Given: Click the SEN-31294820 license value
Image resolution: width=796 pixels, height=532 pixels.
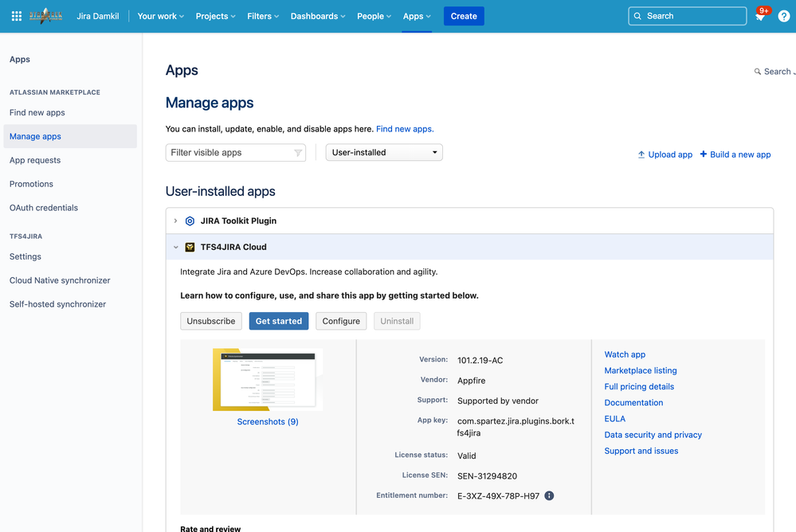Looking at the screenshot, I should [x=488, y=476].
